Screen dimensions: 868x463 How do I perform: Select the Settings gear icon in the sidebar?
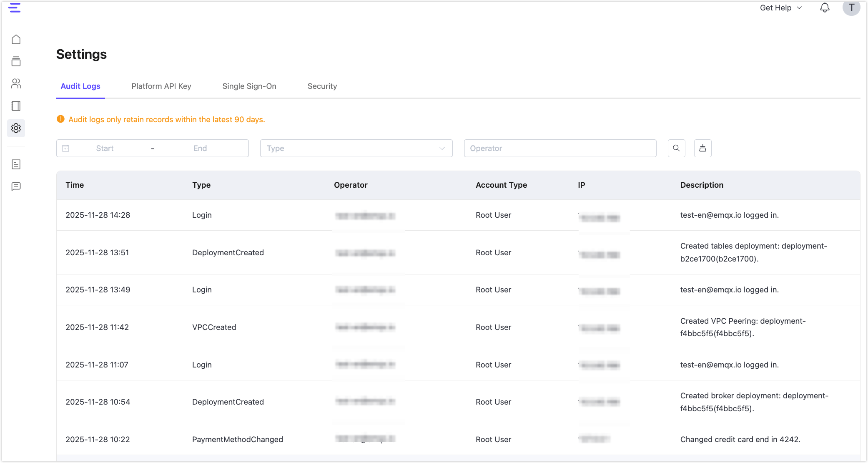click(16, 128)
